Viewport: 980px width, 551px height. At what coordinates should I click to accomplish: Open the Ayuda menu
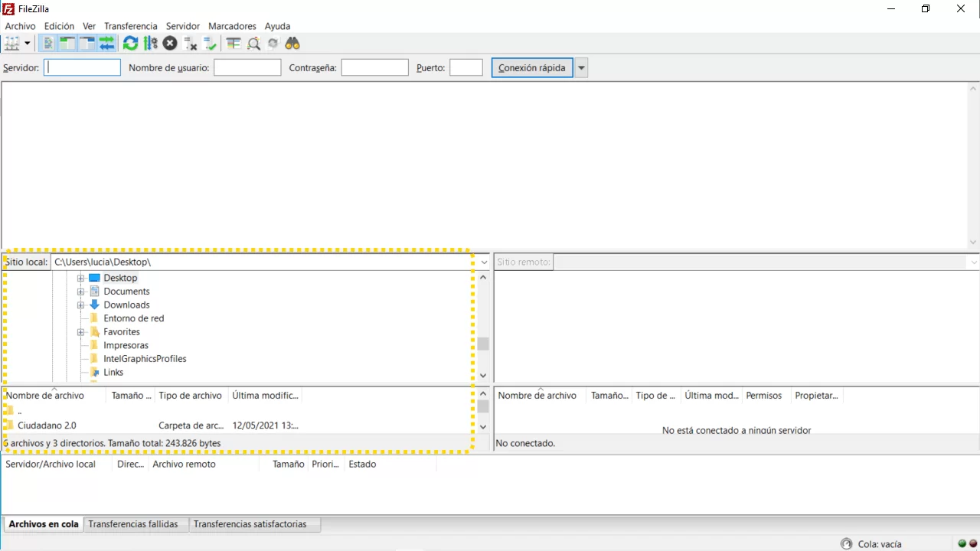[x=277, y=26]
